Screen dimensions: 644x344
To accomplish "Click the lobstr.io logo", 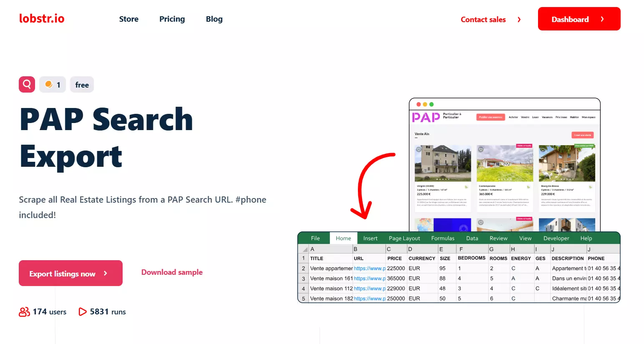I will [42, 19].
